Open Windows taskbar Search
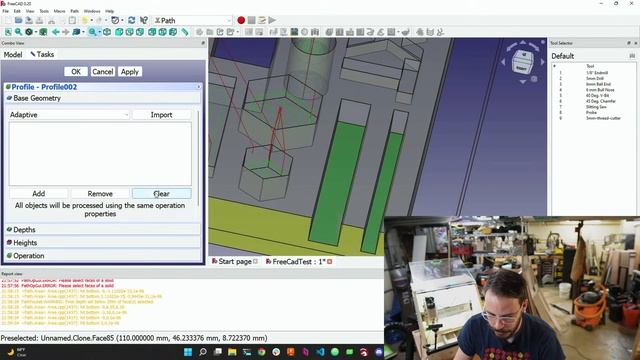The image size is (640, 360). click(202, 352)
